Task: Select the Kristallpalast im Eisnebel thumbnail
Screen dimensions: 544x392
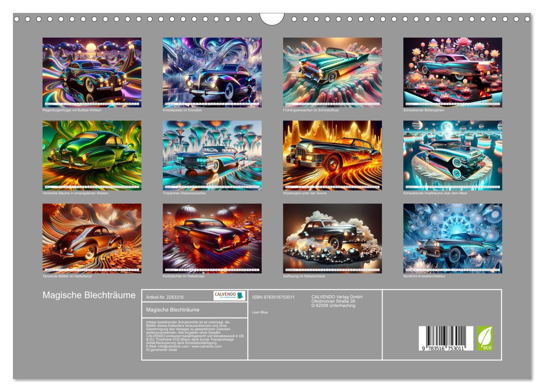Action: click(x=212, y=72)
